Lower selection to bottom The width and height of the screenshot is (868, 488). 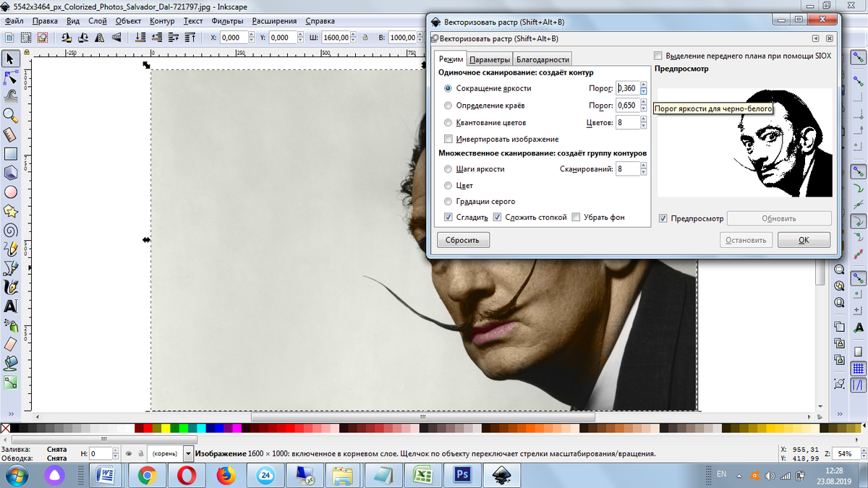[x=140, y=38]
